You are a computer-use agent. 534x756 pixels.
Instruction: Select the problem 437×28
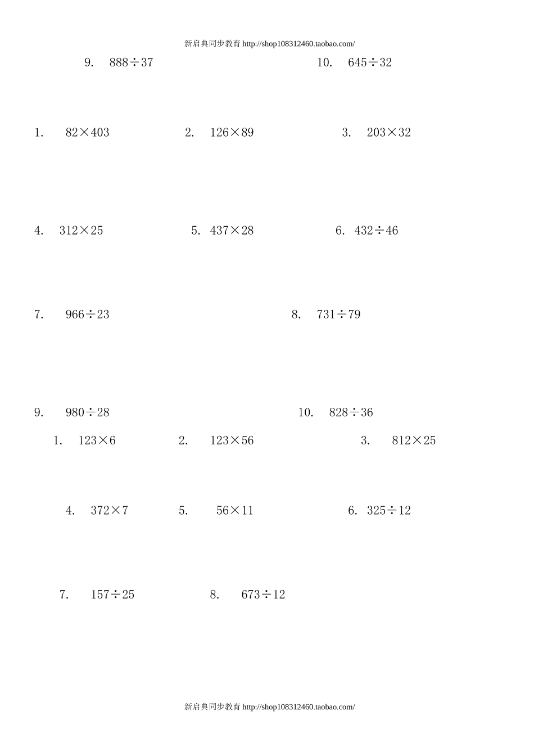[232, 231]
